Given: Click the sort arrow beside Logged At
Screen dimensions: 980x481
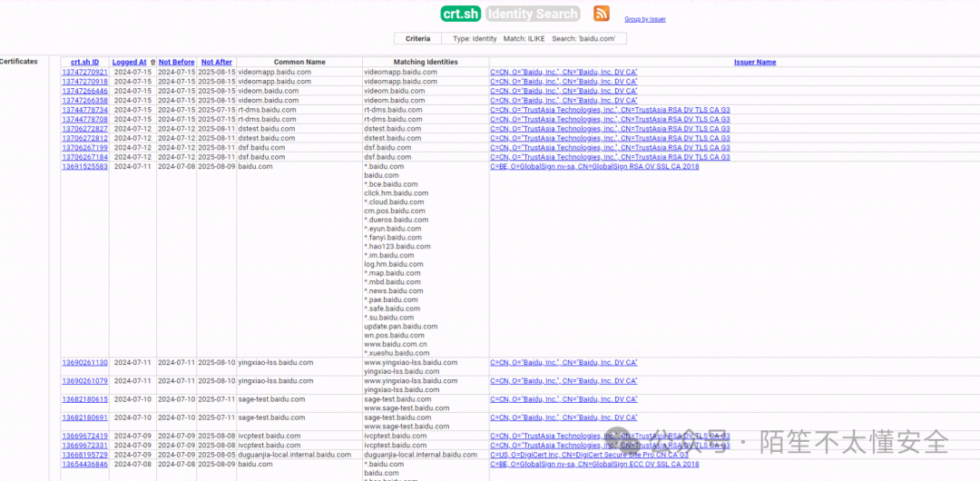Looking at the screenshot, I should click(x=153, y=62).
